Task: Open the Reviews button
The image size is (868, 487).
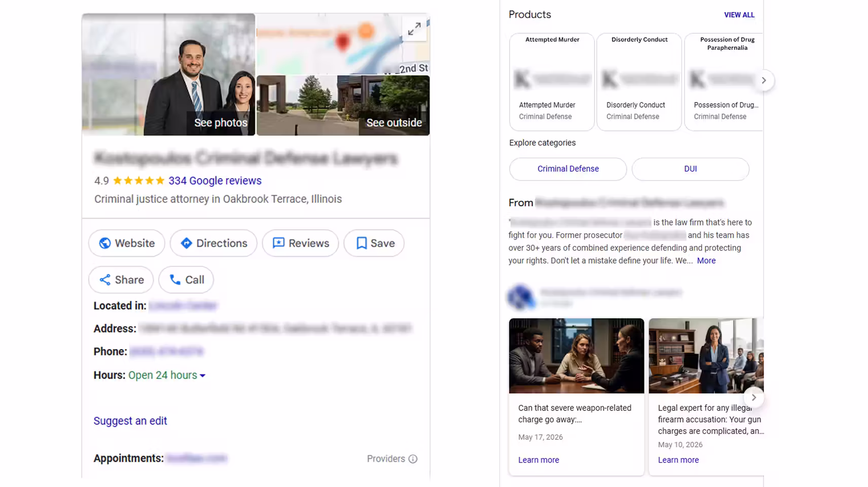Action: (300, 243)
